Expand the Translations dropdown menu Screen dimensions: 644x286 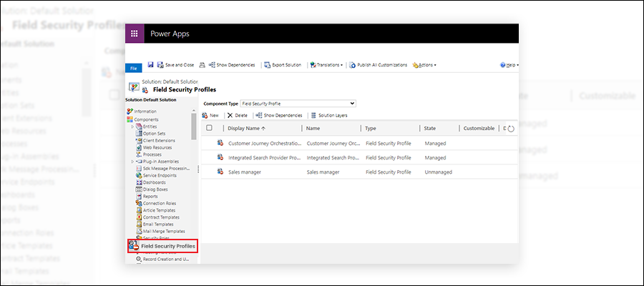pos(326,65)
